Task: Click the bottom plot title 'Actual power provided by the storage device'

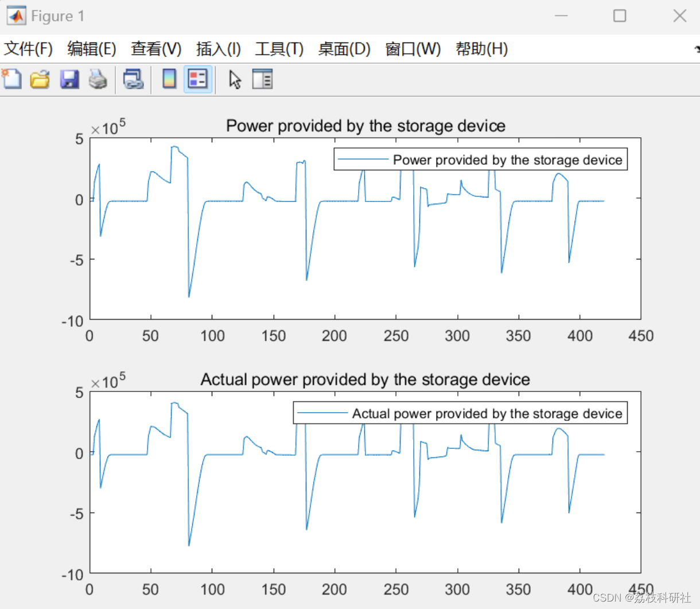Action: coord(365,379)
